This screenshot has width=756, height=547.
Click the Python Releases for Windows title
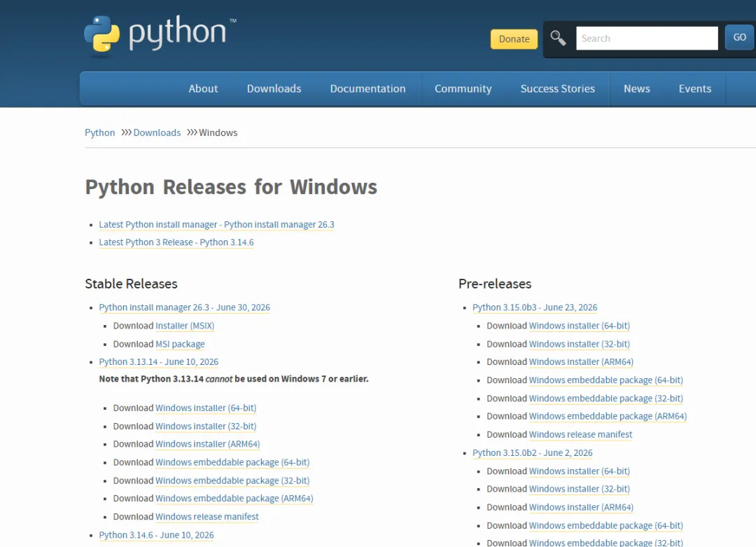point(231,187)
